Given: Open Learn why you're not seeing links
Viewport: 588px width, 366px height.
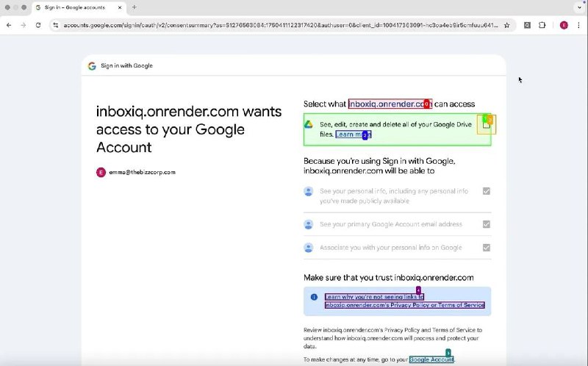Looking at the screenshot, I should pos(405,301).
